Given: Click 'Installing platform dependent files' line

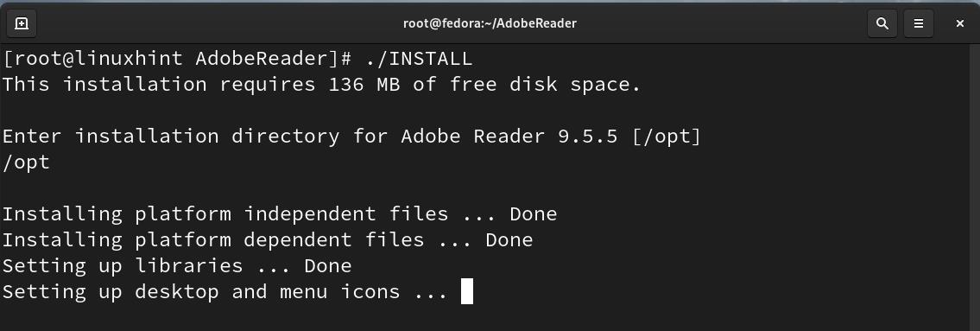Looking at the screenshot, I should (x=268, y=239).
